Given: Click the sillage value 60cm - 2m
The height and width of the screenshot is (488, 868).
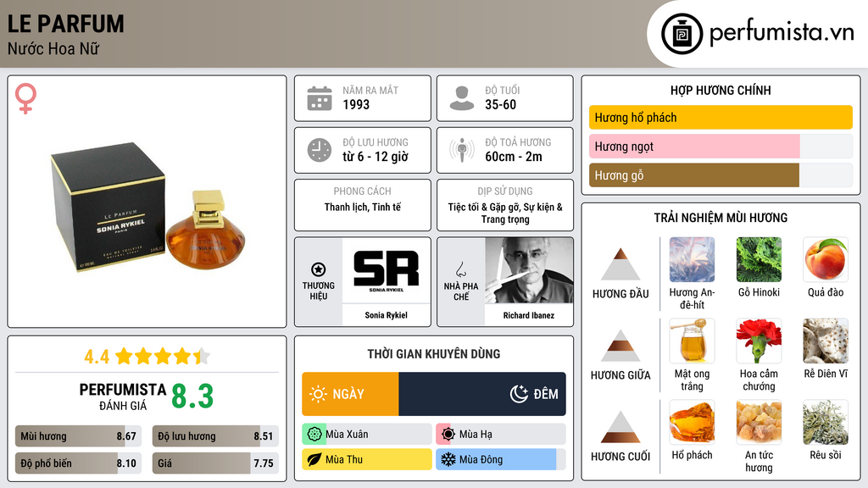Looking at the screenshot, I should tap(514, 157).
